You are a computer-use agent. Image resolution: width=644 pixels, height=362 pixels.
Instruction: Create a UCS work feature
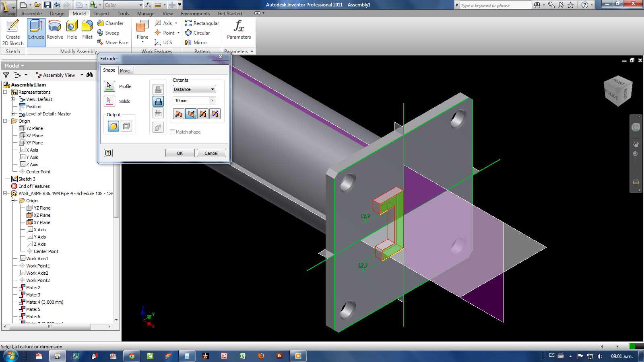163,42
